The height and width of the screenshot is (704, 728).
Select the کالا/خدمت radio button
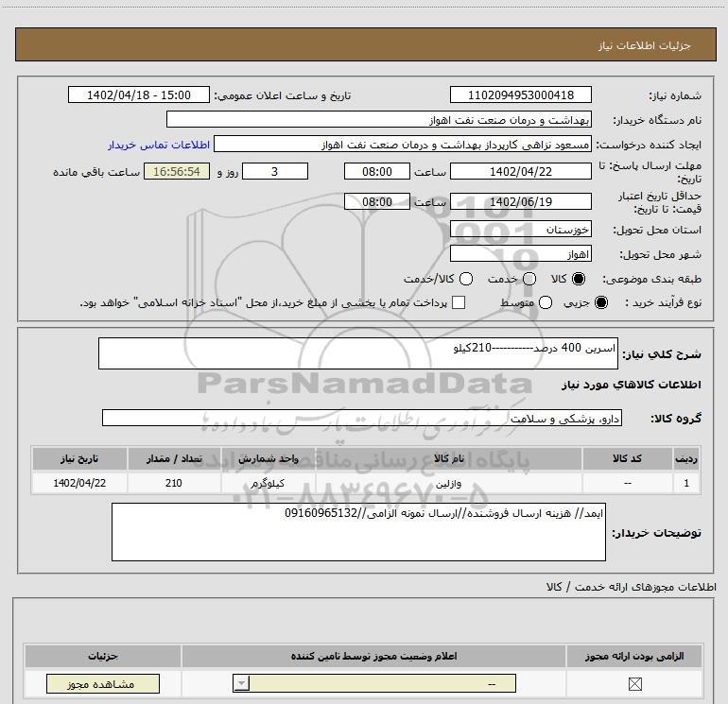[x=466, y=279]
